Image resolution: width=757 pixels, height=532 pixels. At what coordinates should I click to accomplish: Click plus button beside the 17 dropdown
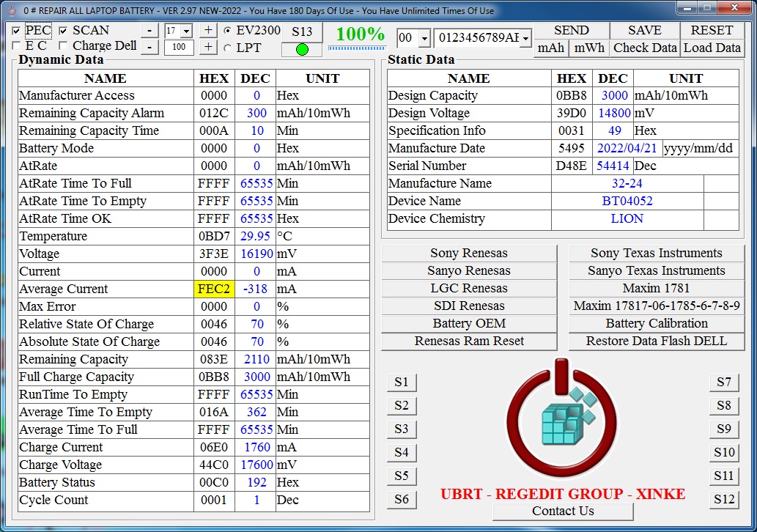[x=208, y=31]
